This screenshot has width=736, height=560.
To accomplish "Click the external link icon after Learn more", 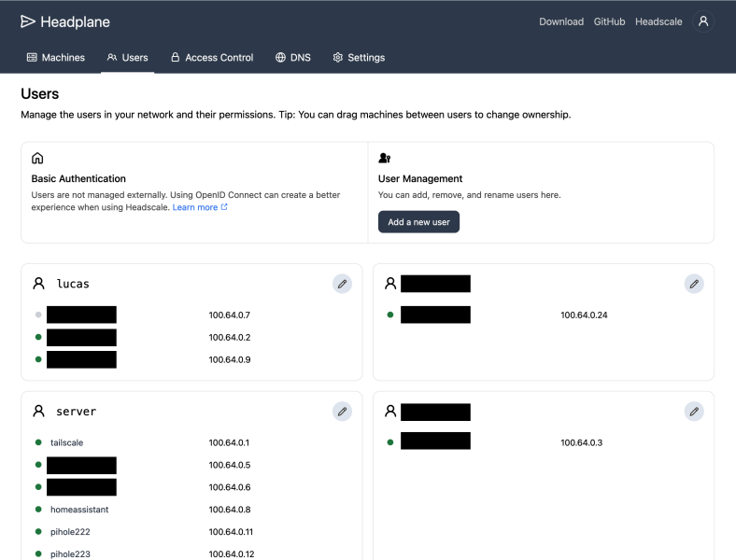I will [224, 207].
